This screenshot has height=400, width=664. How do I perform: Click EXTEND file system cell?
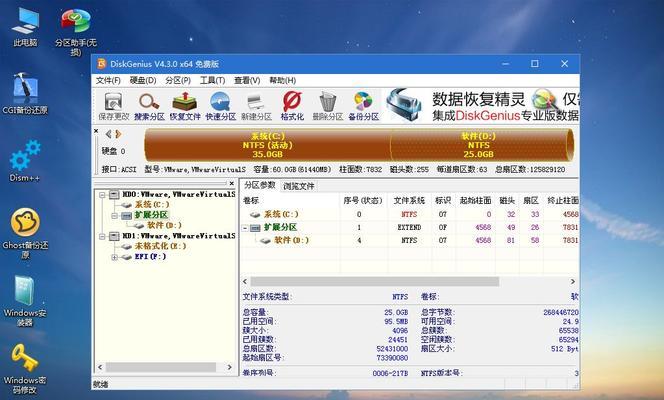coord(409,227)
